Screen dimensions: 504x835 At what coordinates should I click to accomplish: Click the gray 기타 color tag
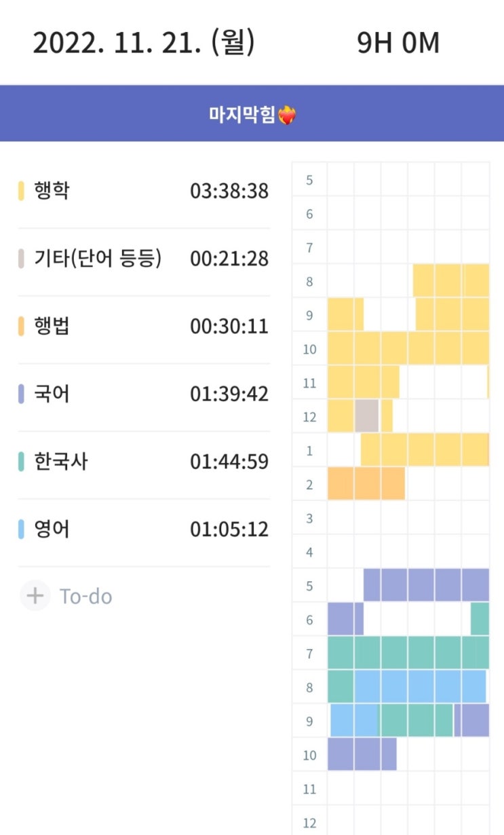21,259
